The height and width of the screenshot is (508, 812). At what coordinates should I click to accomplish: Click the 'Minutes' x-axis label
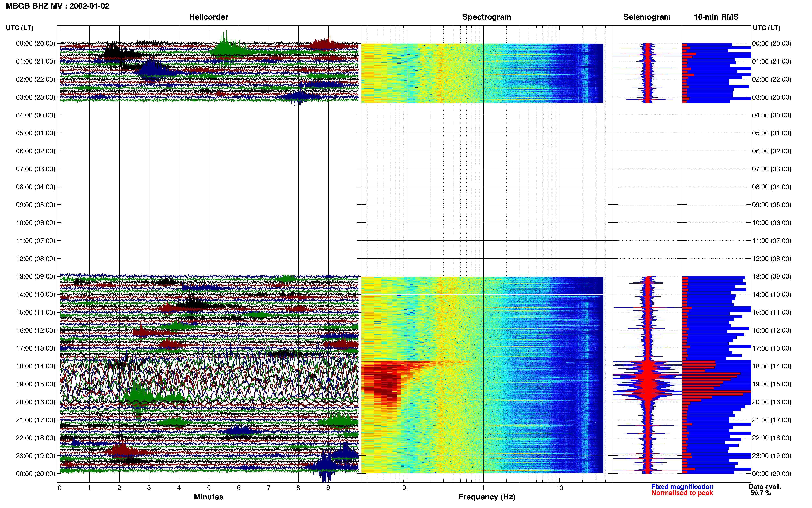click(209, 497)
